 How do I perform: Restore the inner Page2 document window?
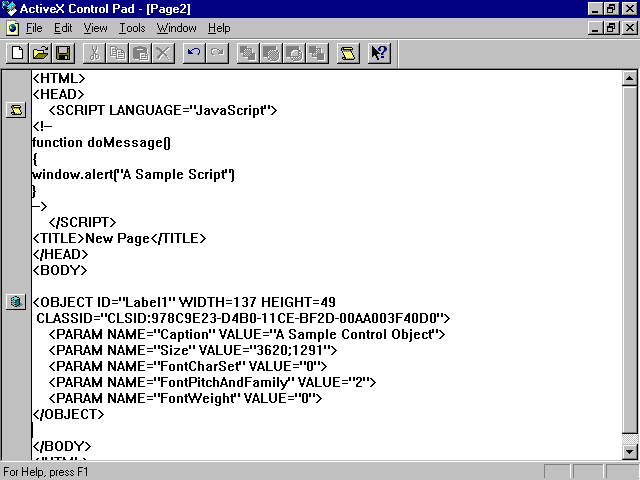pos(610,28)
